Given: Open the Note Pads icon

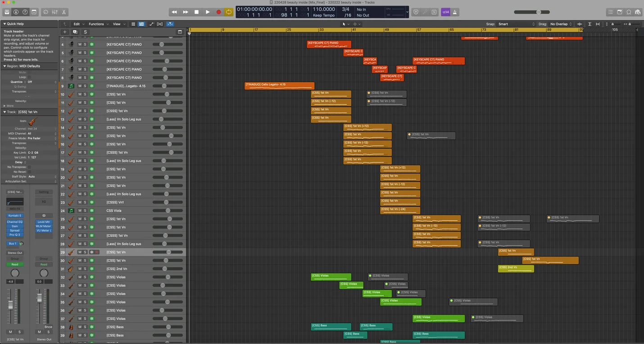Looking at the screenshot, I should [x=620, y=12].
